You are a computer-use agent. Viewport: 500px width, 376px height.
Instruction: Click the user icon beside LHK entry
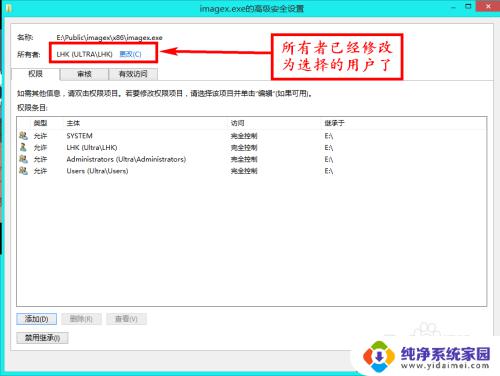(x=23, y=147)
